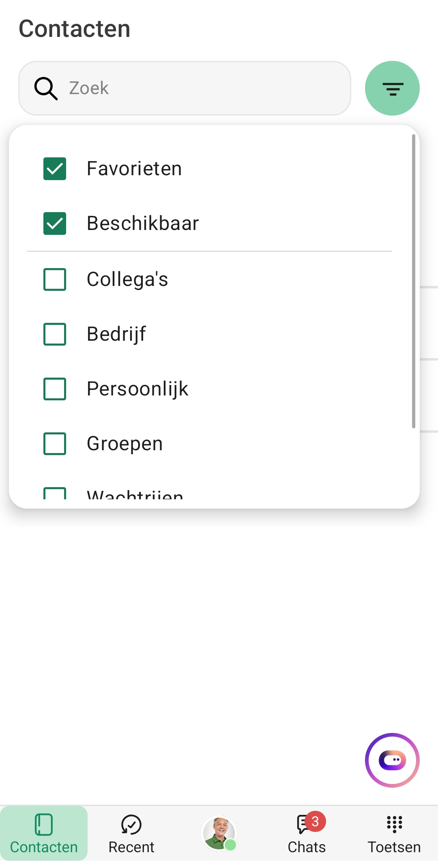Screen dimensions: 438x868
Task: Enable the Collega's checkbox
Action: [55, 279]
